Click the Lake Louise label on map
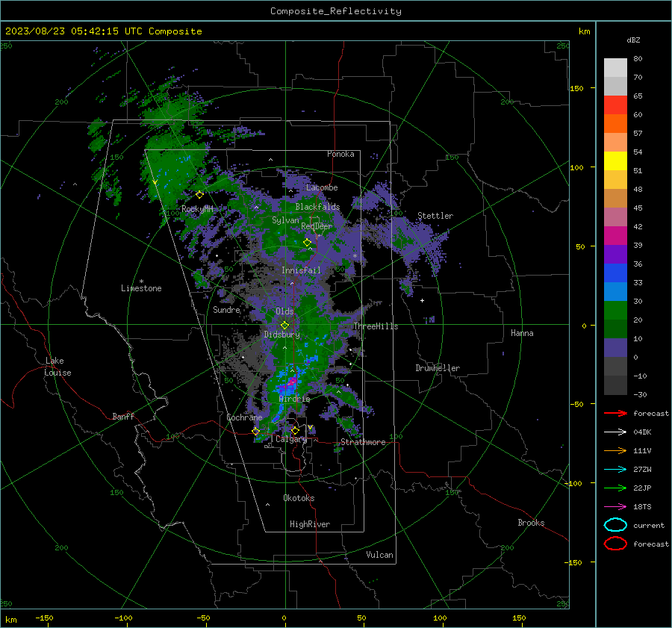This screenshot has height=628, width=672. point(57,367)
